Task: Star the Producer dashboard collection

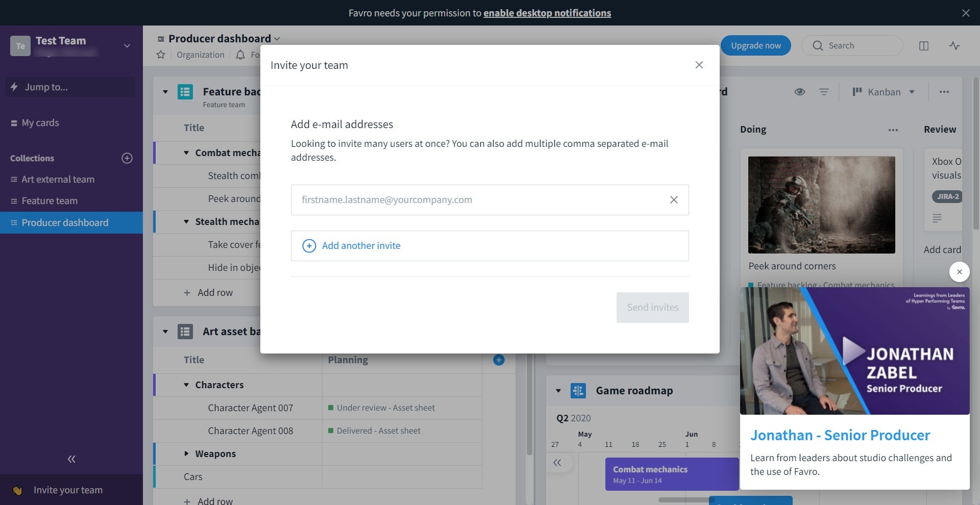Action: (x=161, y=55)
